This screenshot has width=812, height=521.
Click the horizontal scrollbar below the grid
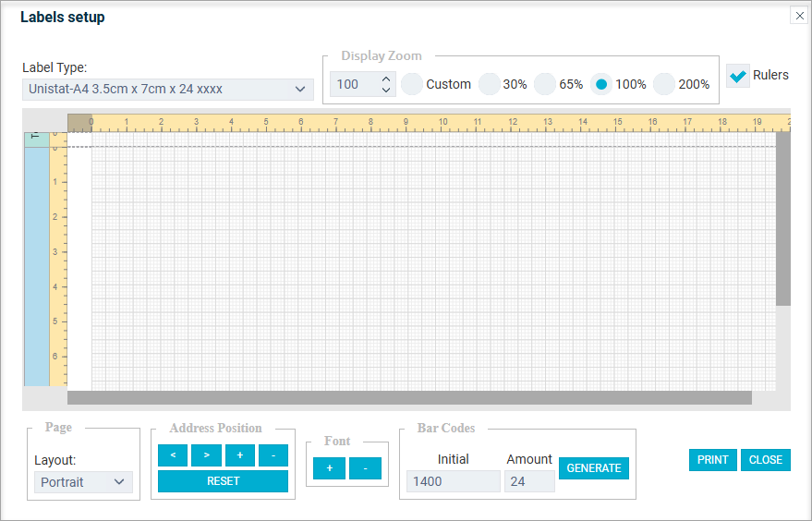[x=409, y=398]
